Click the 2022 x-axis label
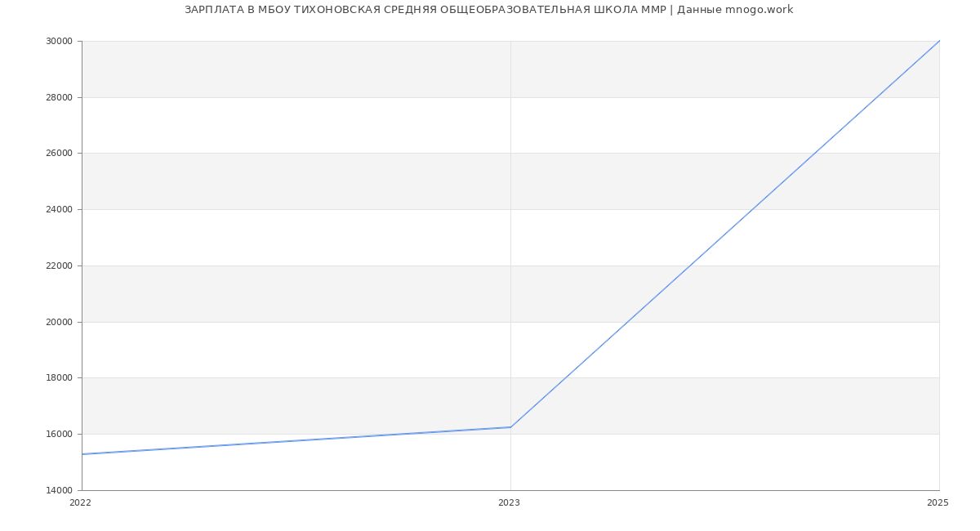The width and height of the screenshot is (980, 531). click(81, 503)
